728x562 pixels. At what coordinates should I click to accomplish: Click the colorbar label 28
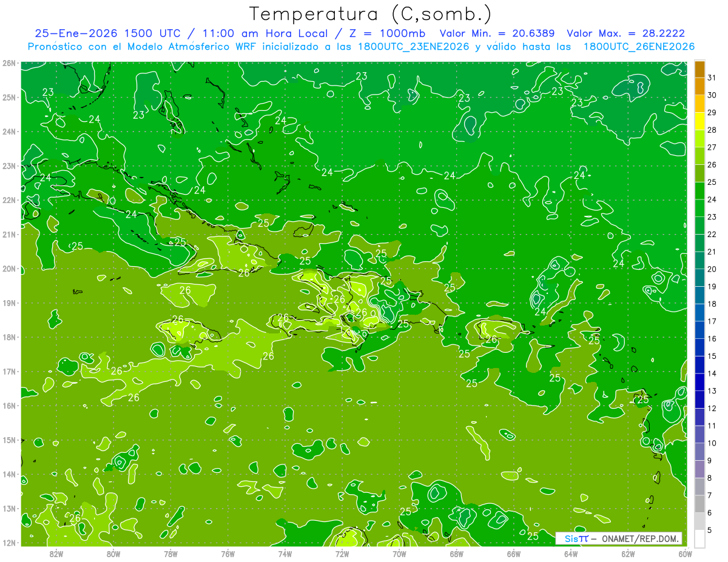712,130
